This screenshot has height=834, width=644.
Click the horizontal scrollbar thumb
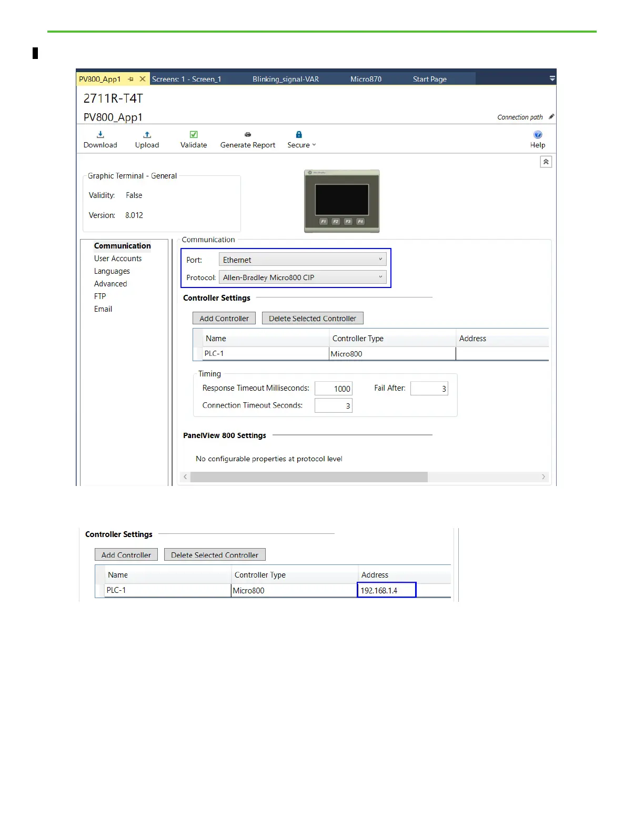click(x=309, y=476)
